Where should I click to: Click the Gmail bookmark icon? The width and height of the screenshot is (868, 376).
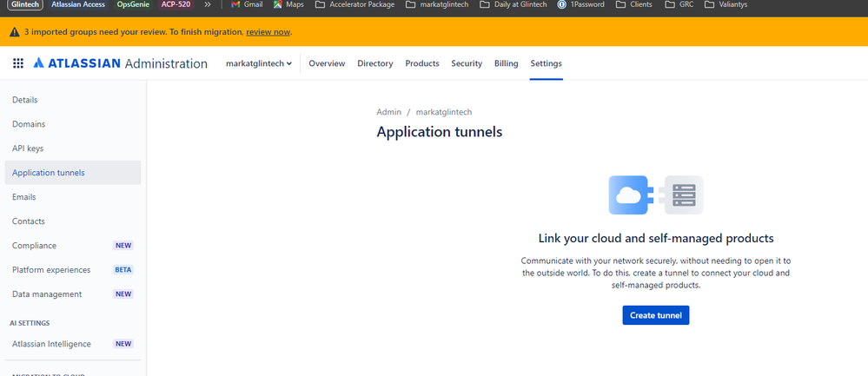pos(235,4)
